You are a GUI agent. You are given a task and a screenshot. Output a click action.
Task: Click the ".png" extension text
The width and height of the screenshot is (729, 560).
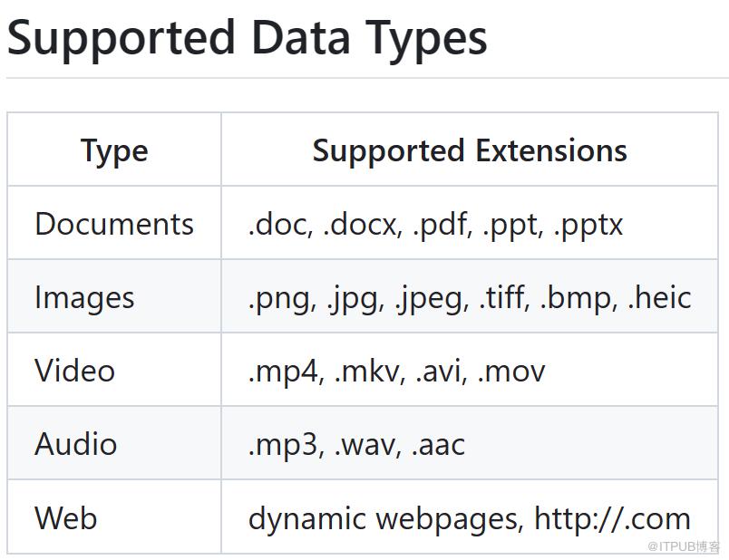(282, 297)
